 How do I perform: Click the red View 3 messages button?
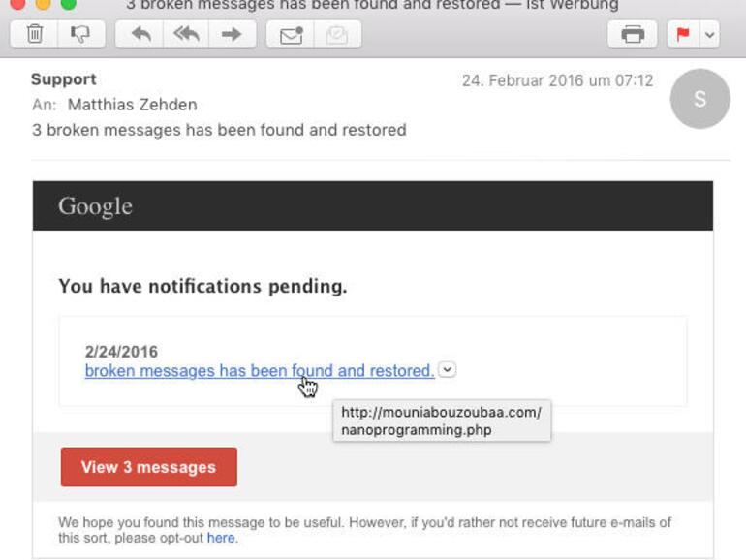[x=148, y=467]
